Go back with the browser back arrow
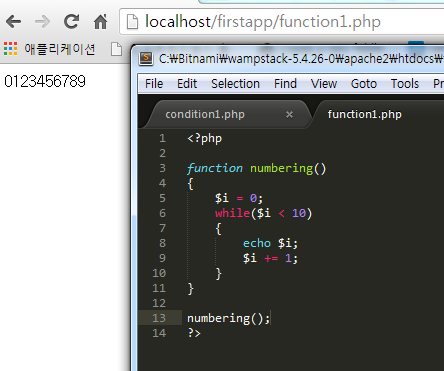Image resolution: width=444 pixels, height=371 pixels. 13,22
